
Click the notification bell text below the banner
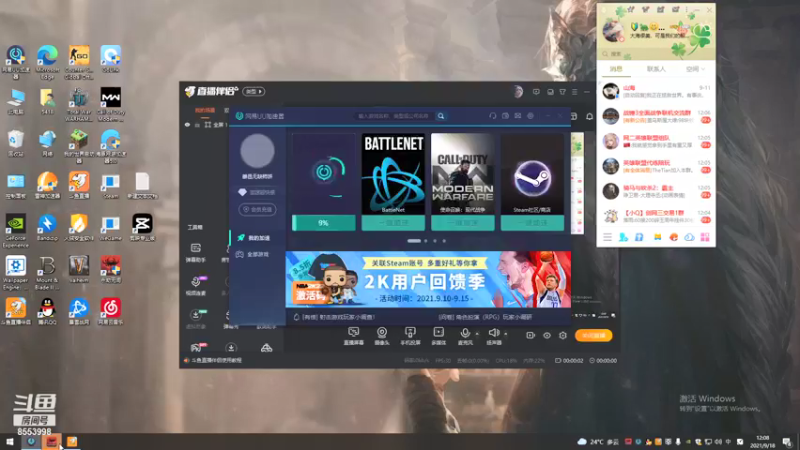pyautogui.click(x=334, y=317)
